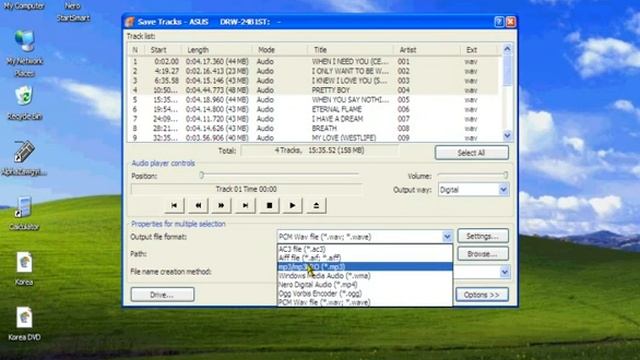Choose AC3 file (*.ac3) format
640x360 pixels.
(x=364, y=249)
